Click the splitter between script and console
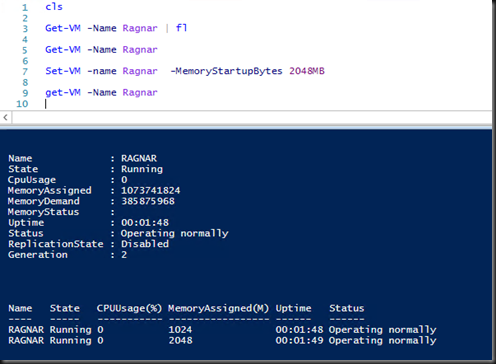The height and width of the screenshot is (364, 496). (246, 126)
